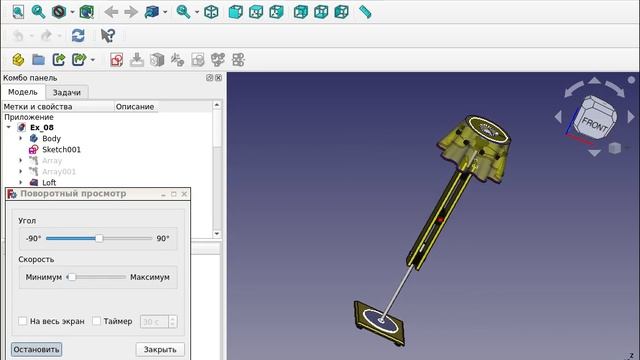Click the tree scrollbar down arrow
640x360 pixels.
tap(217, 233)
